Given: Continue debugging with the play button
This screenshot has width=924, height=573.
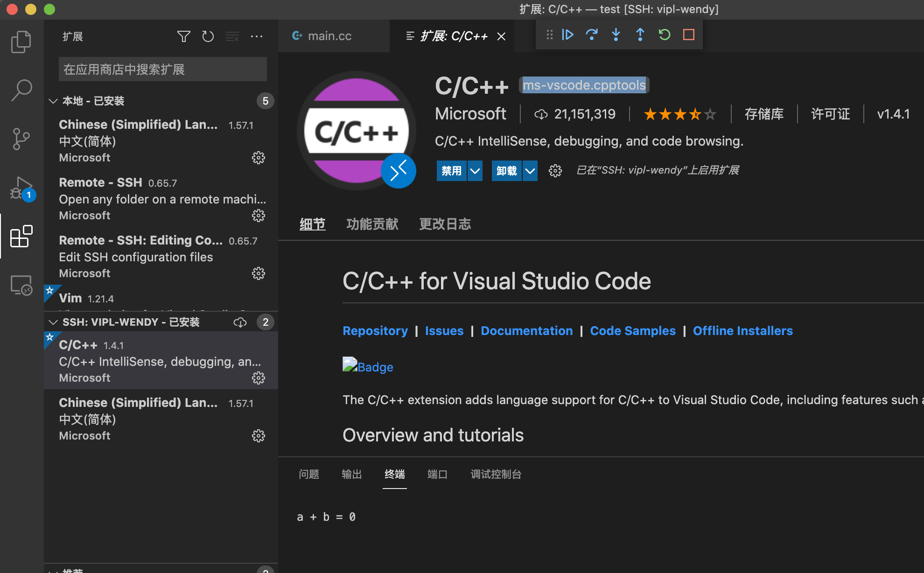Looking at the screenshot, I should [x=567, y=35].
